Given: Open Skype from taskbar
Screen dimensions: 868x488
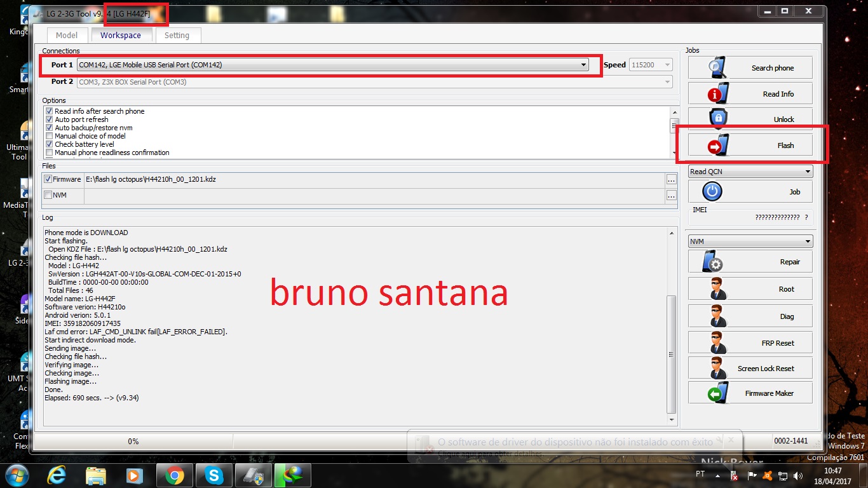Looking at the screenshot, I should [x=214, y=475].
